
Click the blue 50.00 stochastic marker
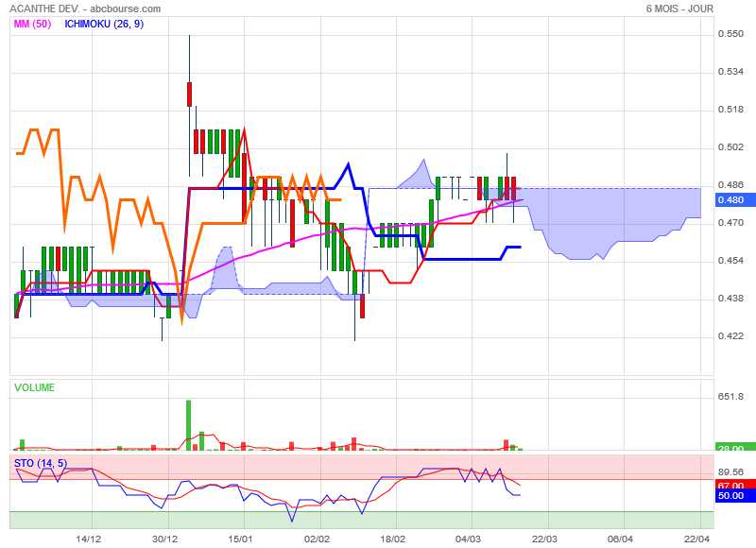pos(735,496)
